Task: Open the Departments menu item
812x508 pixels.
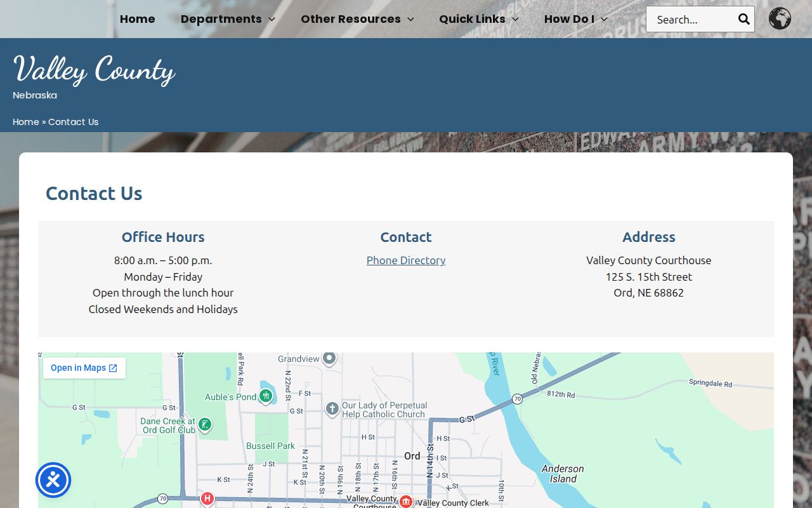Action: click(x=221, y=19)
